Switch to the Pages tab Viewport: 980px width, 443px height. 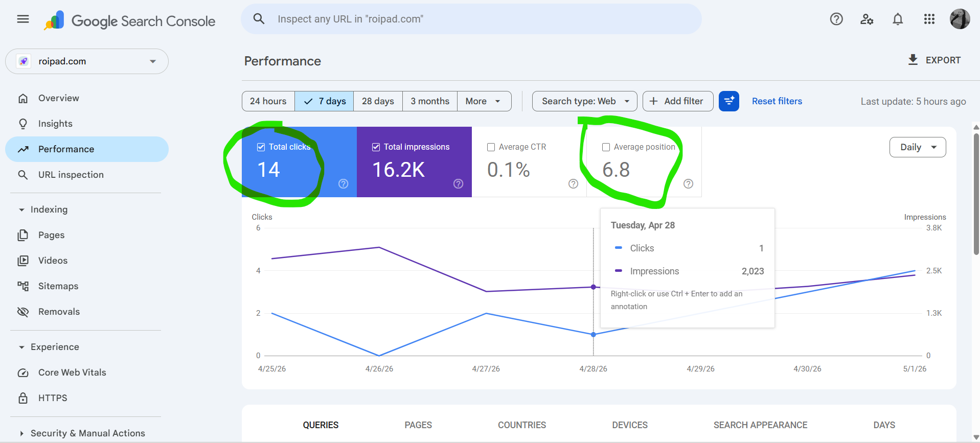coord(418,425)
